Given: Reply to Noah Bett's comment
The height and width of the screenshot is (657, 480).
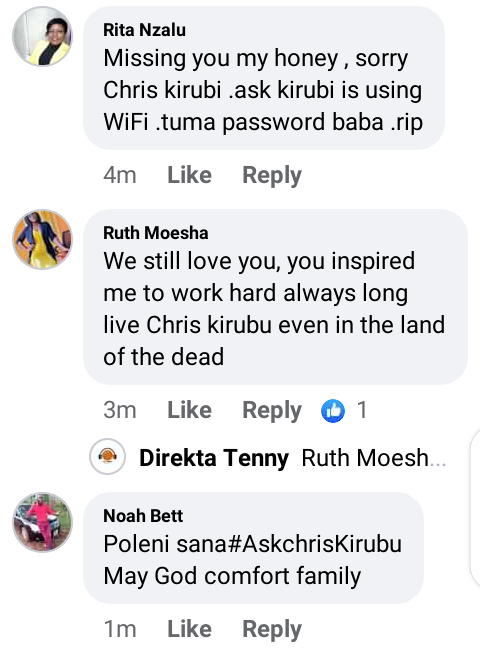Looking at the screenshot, I should 272,629.
